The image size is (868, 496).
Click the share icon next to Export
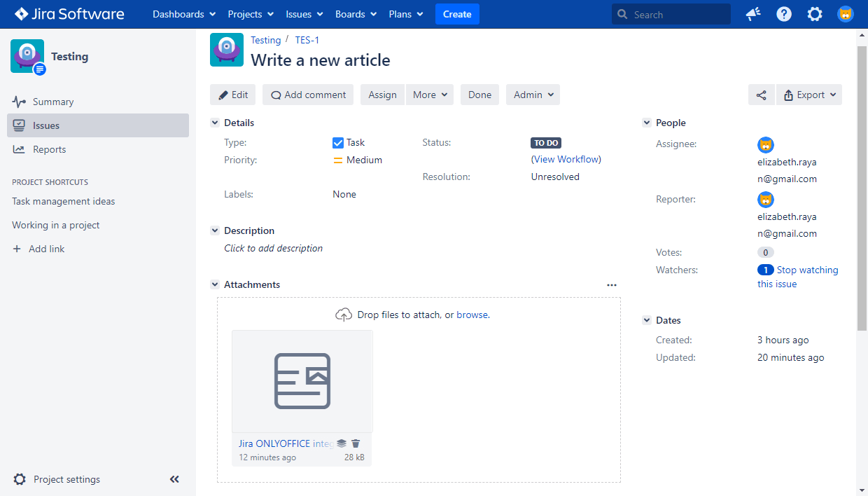click(762, 95)
